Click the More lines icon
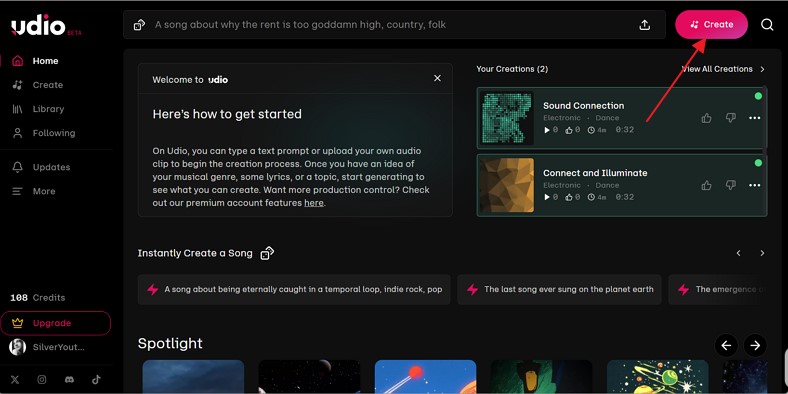This screenshot has width=788, height=394. point(18,191)
